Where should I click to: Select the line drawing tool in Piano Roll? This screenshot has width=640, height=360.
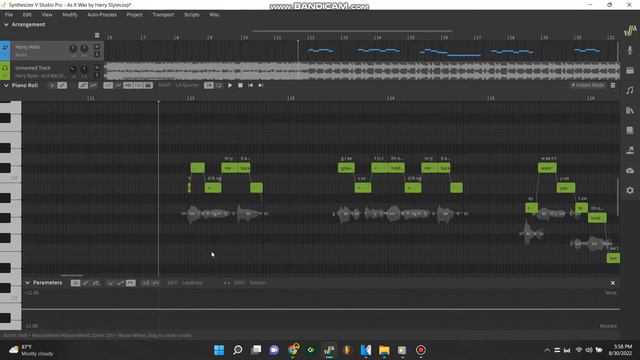(83, 85)
